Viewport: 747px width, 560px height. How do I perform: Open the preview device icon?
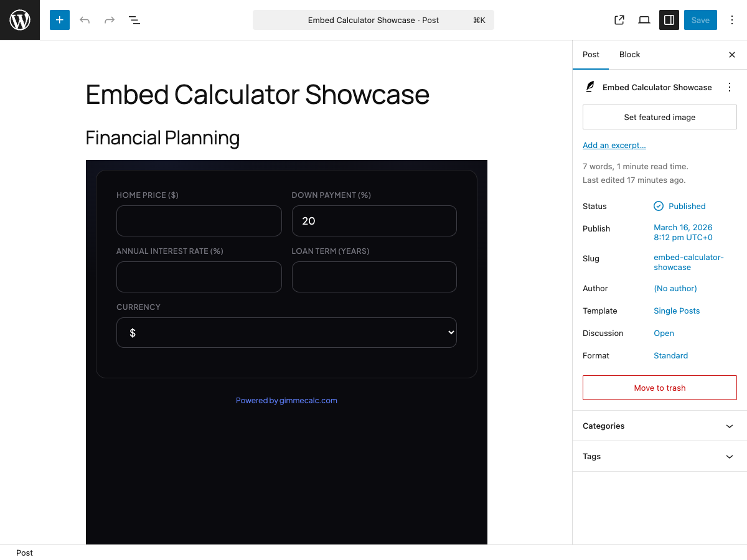coord(644,19)
